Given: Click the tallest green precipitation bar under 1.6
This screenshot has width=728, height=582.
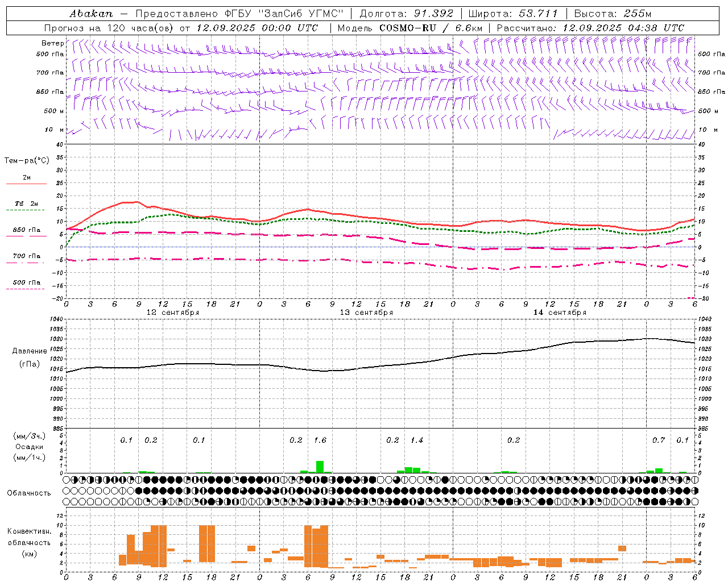Looking at the screenshot, I should coord(320,467).
